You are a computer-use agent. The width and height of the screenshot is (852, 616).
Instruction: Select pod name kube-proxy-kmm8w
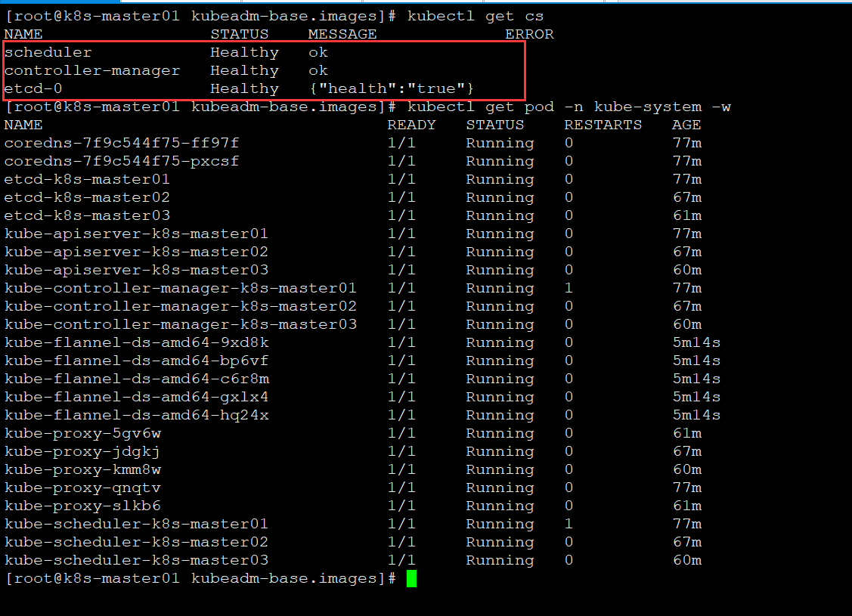pyautogui.click(x=82, y=469)
